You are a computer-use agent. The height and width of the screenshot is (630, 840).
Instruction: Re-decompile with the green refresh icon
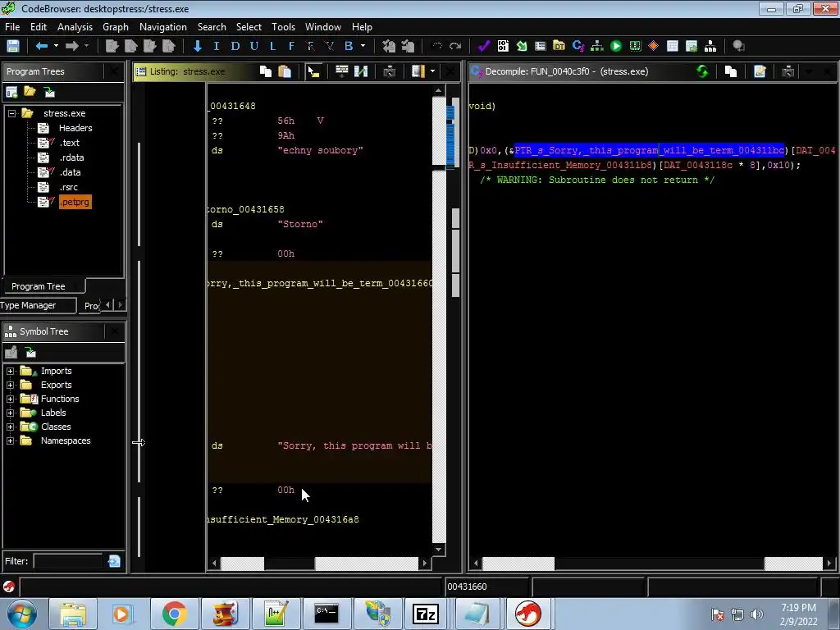point(702,71)
